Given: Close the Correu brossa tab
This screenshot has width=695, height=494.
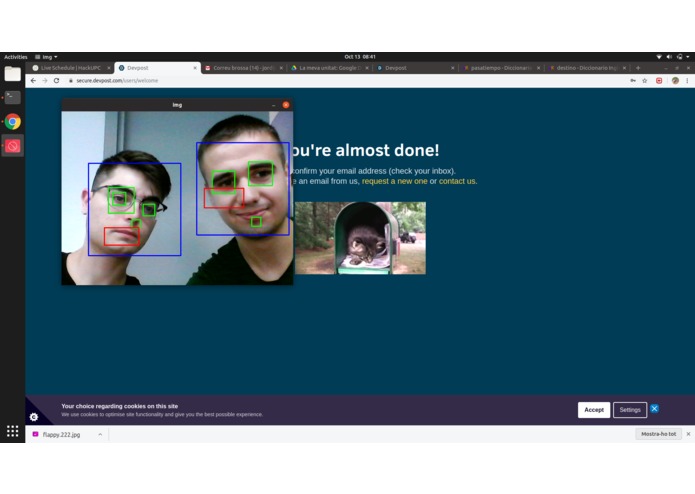Looking at the screenshot, I should click(x=281, y=68).
